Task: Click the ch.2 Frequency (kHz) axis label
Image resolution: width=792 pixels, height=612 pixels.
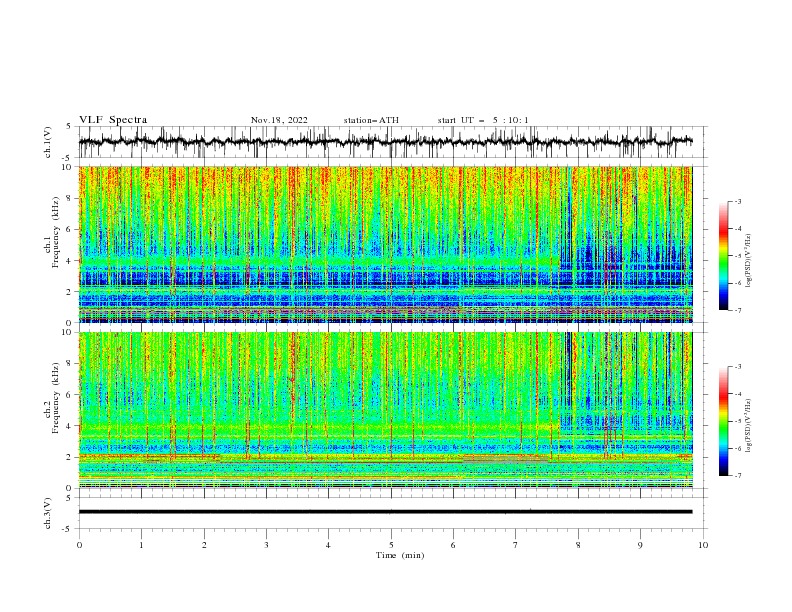Action: pyautogui.click(x=52, y=397)
